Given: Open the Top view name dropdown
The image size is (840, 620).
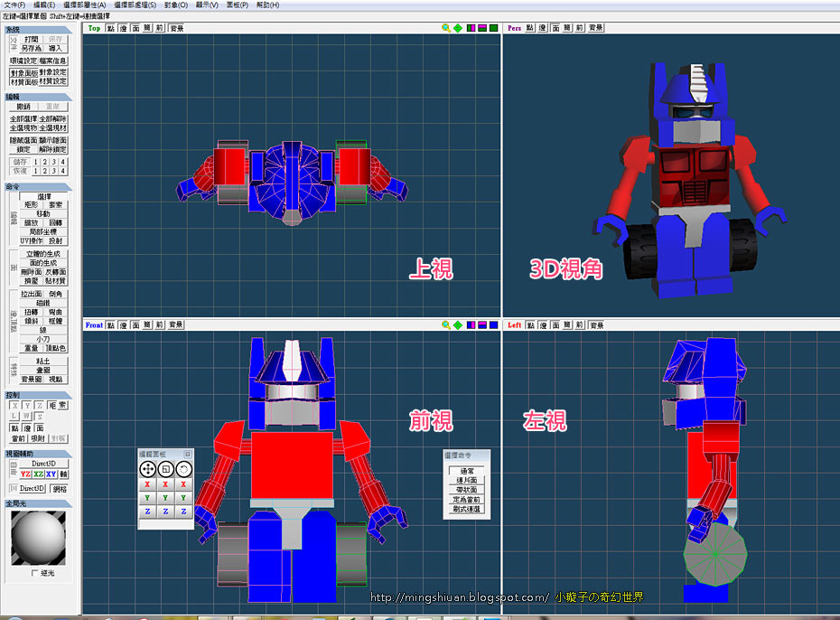Looking at the screenshot, I should point(94,28).
